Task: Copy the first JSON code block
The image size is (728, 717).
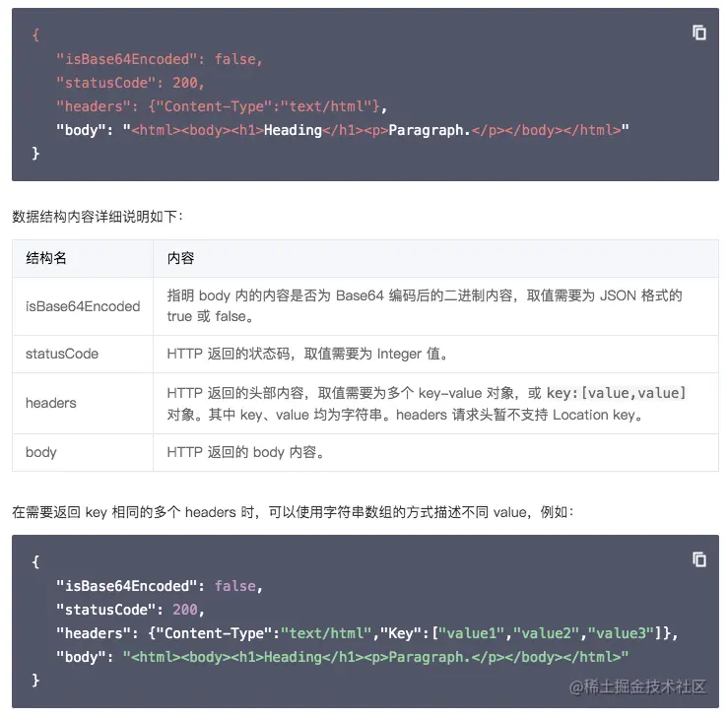Action: pos(699,33)
